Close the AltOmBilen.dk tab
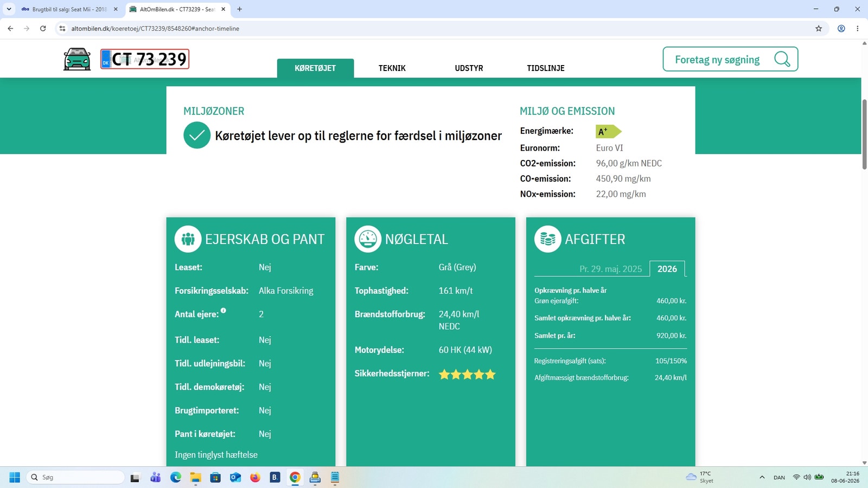The width and height of the screenshot is (868, 488). click(223, 9)
